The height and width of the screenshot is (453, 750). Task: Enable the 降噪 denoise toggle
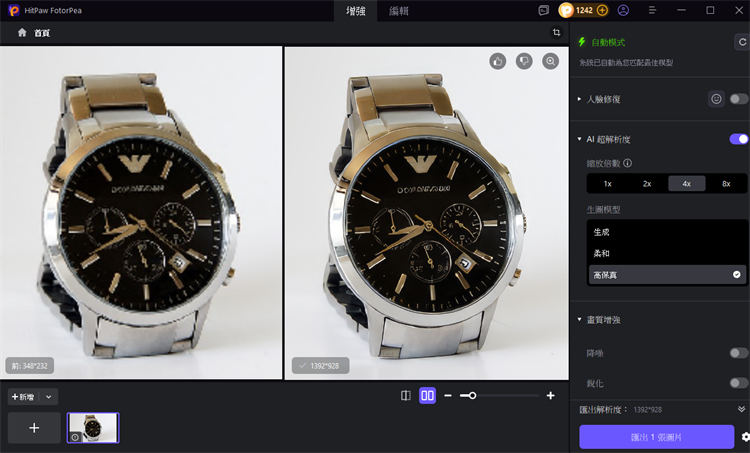(739, 353)
